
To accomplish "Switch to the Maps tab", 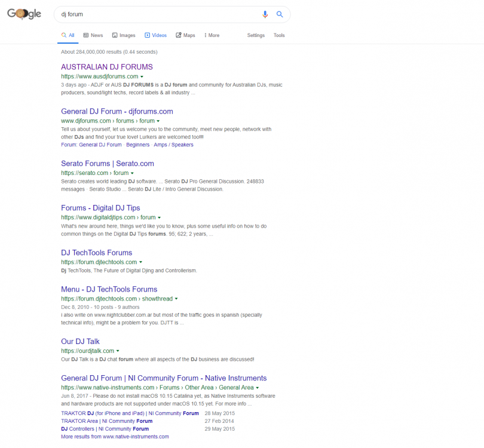I will click(x=185, y=35).
